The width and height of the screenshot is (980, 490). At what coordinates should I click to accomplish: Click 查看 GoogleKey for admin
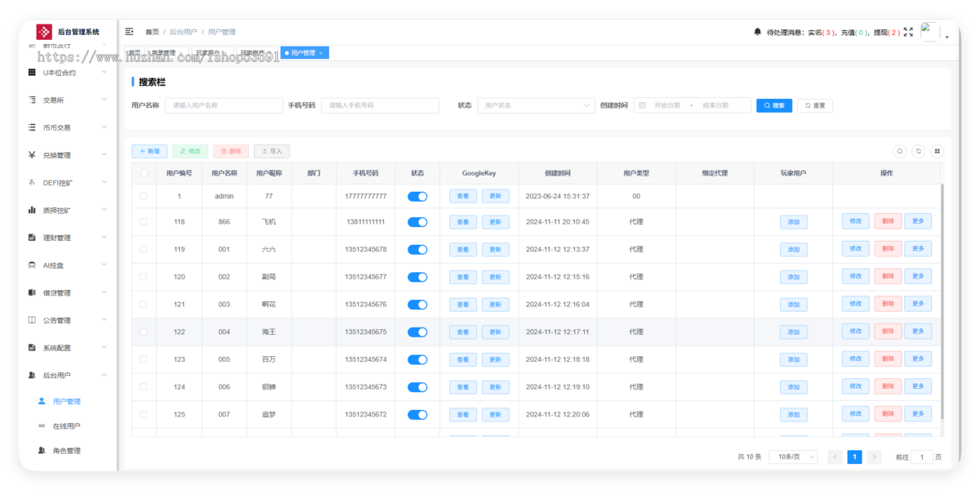[463, 196]
